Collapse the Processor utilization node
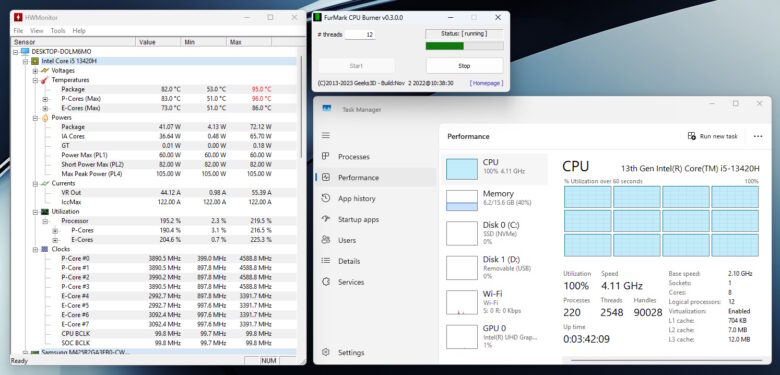This screenshot has height=375, width=780. pyautogui.click(x=45, y=221)
